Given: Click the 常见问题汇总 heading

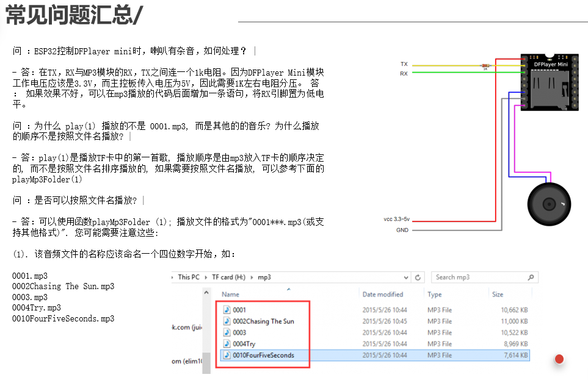Looking at the screenshot, I should (x=74, y=15).
